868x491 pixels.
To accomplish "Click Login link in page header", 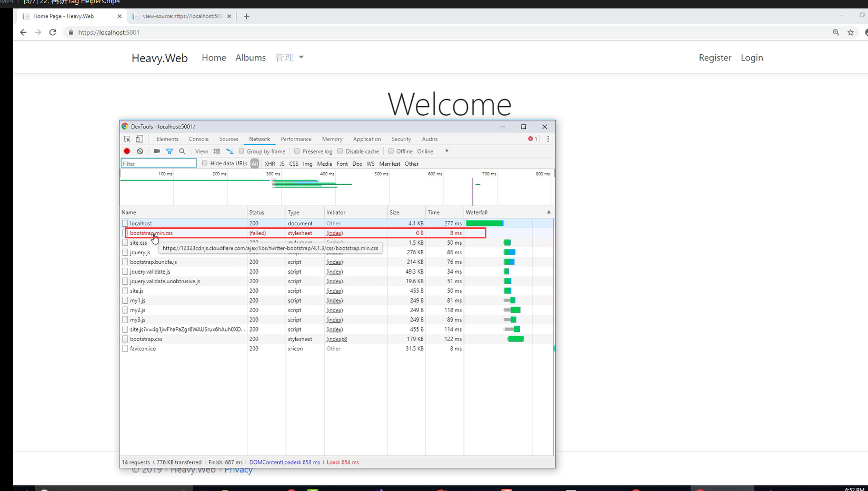I will 752,57.
